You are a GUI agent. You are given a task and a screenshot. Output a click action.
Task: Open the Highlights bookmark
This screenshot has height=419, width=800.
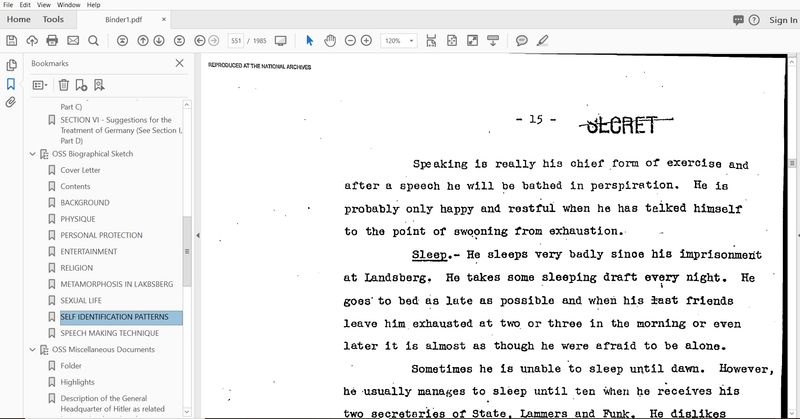78,382
